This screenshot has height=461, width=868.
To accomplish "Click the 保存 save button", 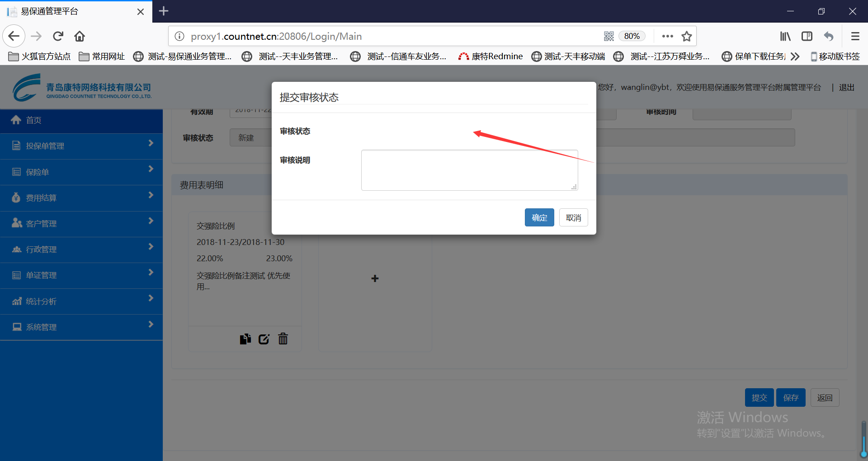I will click(791, 398).
